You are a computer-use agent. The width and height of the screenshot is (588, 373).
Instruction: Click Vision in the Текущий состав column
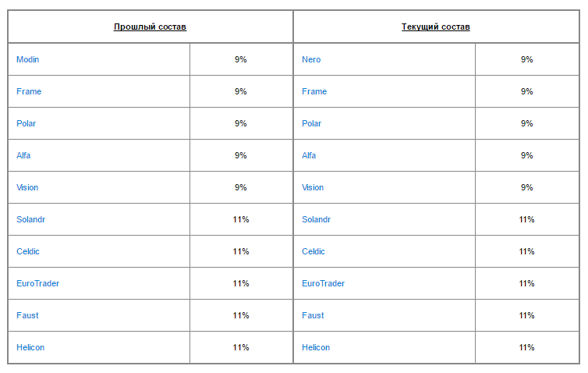coord(313,187)
